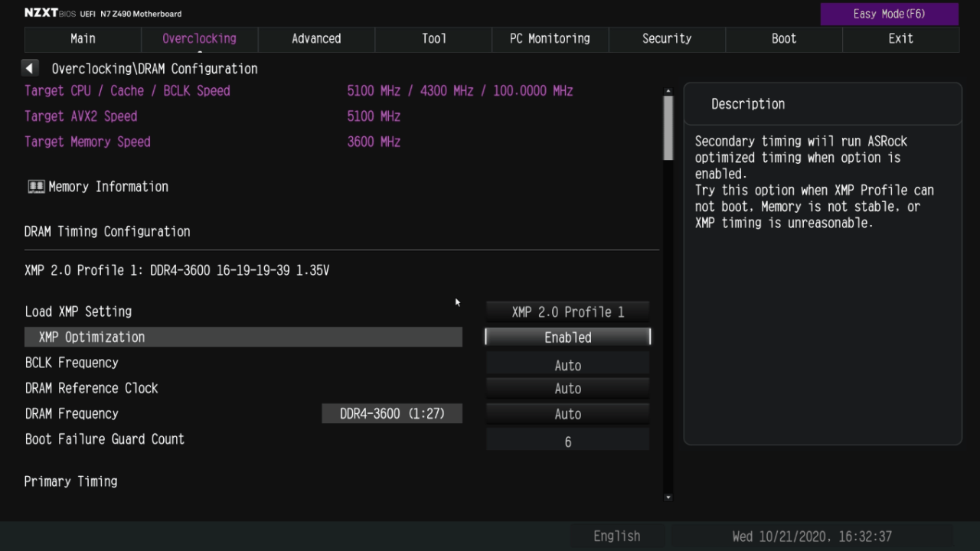Toggle the XMP Optimization Enabled value
The image size is (980, 551).
pos(567,337)
